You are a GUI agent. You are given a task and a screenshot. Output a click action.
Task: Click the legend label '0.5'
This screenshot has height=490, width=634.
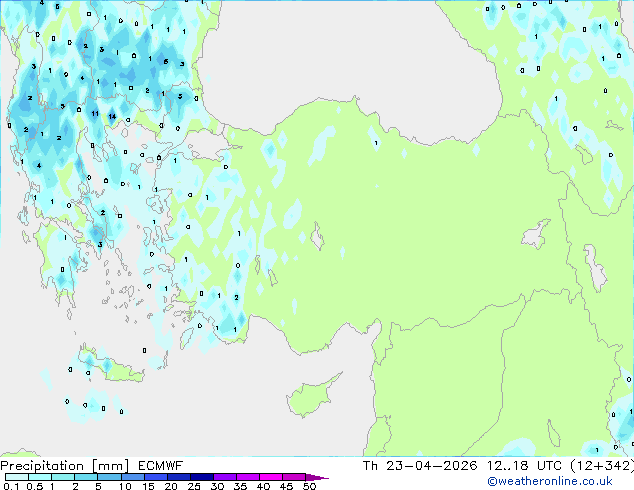point(35,486)
